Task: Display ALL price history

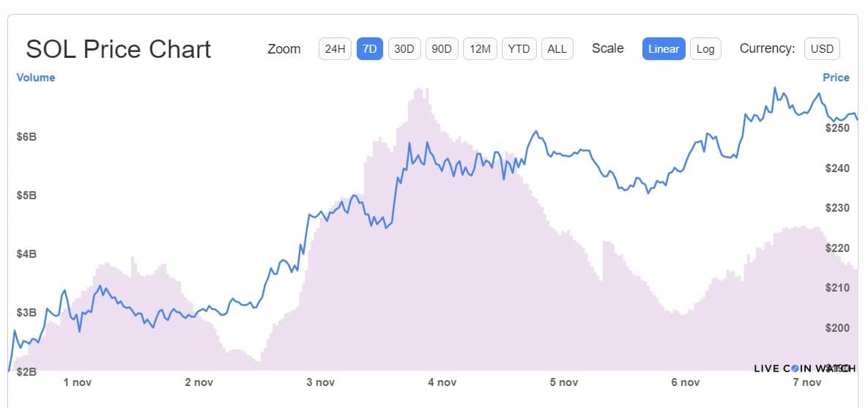Action: coord(557,49)
